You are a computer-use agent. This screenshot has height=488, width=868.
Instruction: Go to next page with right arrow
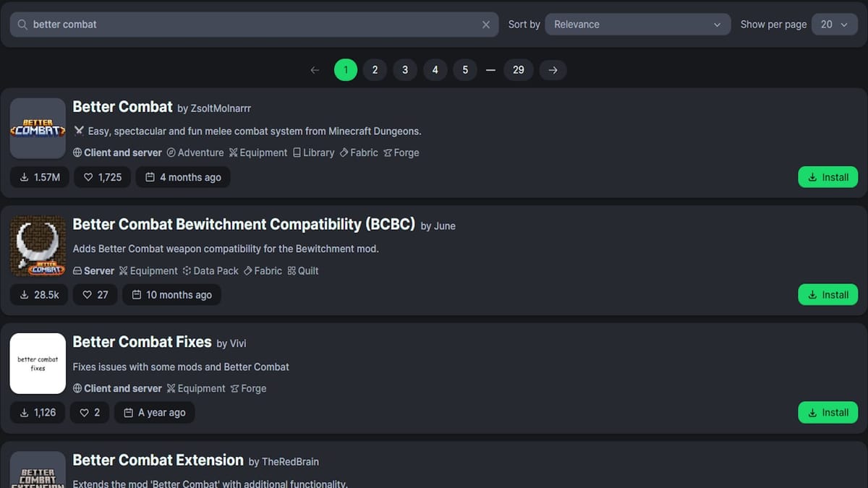(553, 70)
